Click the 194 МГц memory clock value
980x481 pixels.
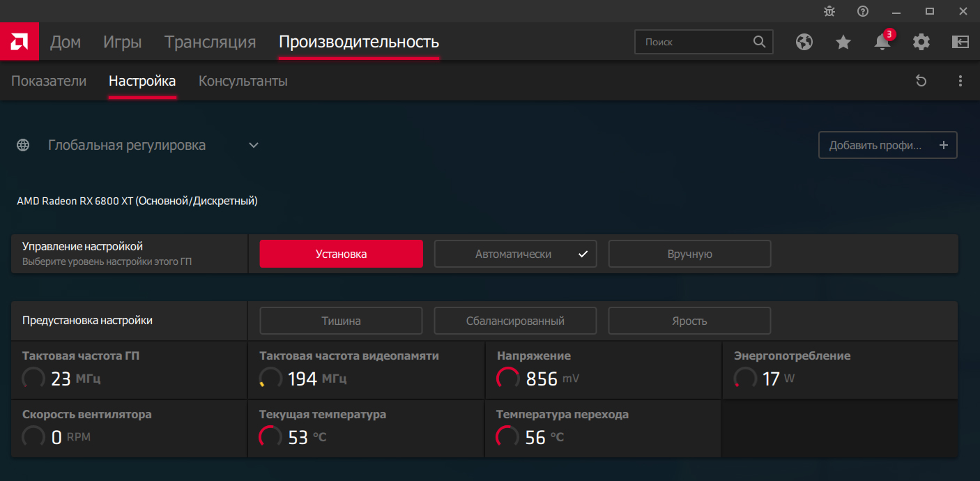click(317, 379)
